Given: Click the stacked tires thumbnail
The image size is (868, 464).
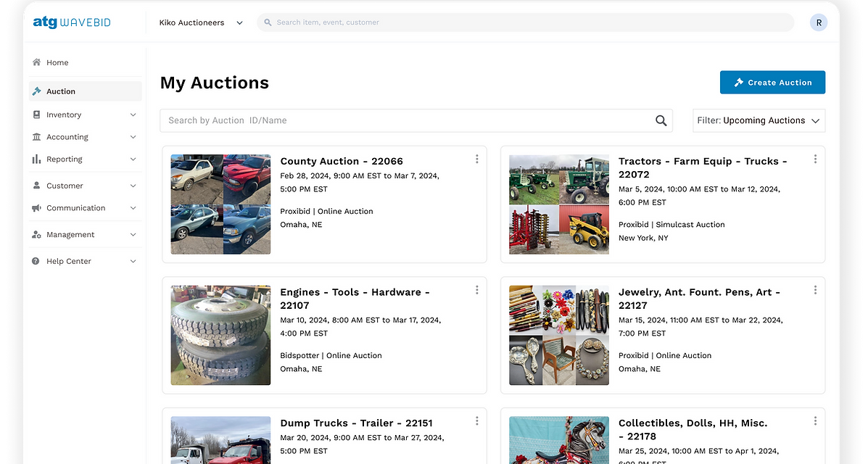Looking at the screenshot, I should [x=221, y=335].
